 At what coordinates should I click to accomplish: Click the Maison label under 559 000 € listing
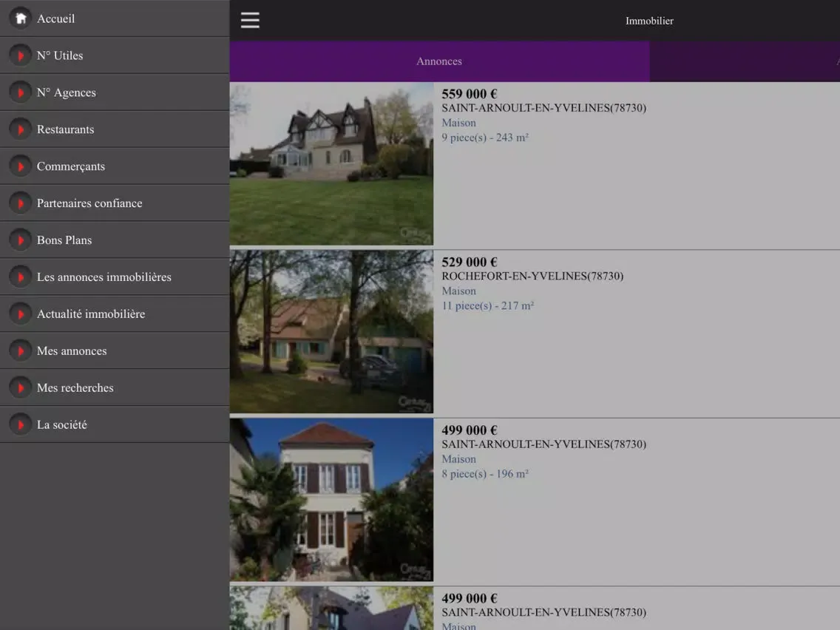458,123
